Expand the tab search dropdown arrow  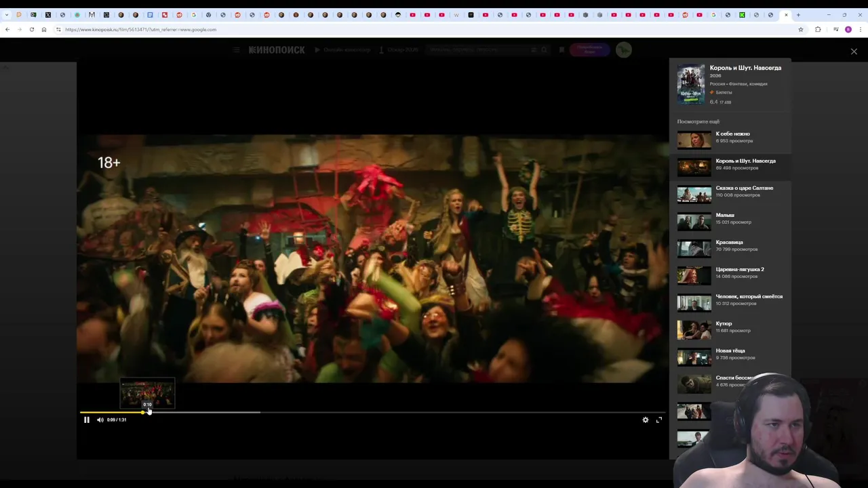coord(7,15)
